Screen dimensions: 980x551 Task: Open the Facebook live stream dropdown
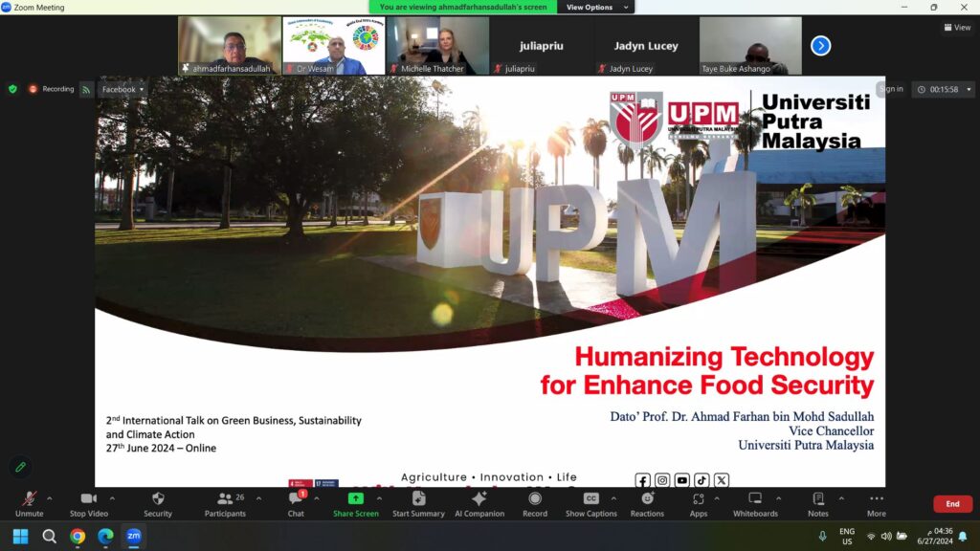click(x=122, y=89)
